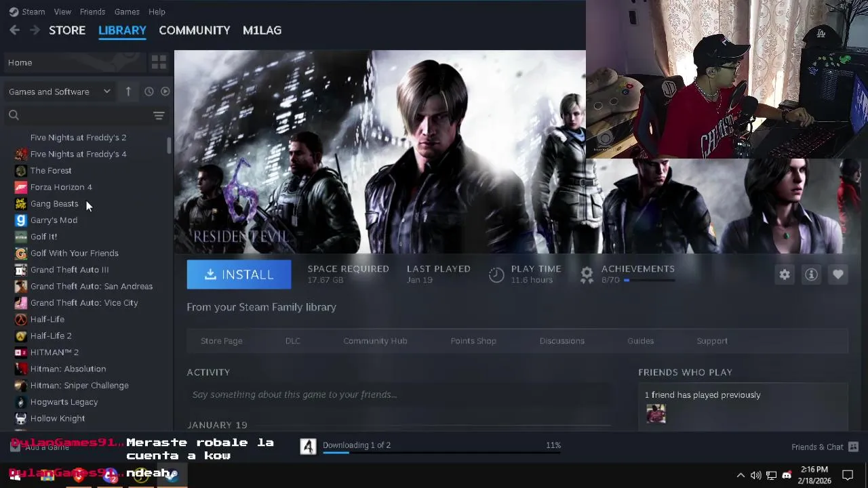Screen dimensions: 868x488
Task: Click the library list scrollbar
Action: [169, 145]
